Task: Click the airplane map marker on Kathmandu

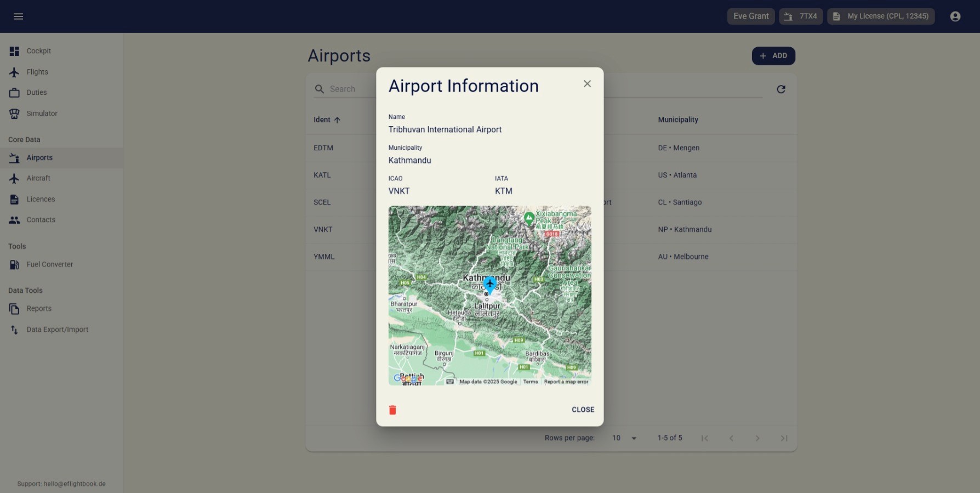Action: pos(489,284)
